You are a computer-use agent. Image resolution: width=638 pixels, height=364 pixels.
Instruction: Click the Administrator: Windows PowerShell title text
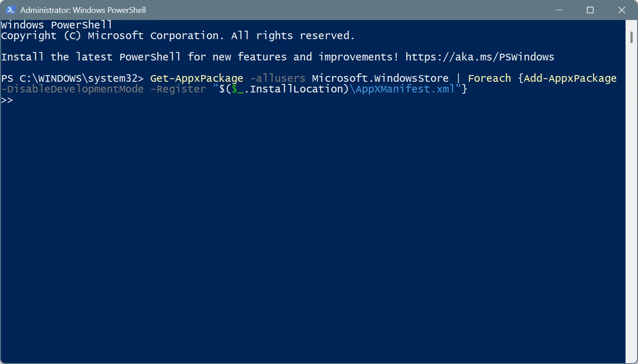(83, 9)
